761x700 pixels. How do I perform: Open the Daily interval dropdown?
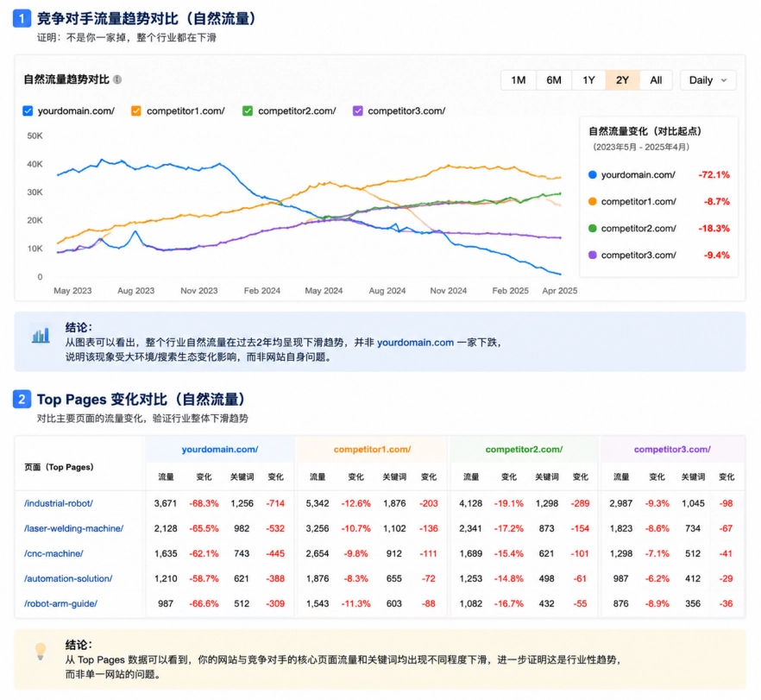tap(708, 80)
